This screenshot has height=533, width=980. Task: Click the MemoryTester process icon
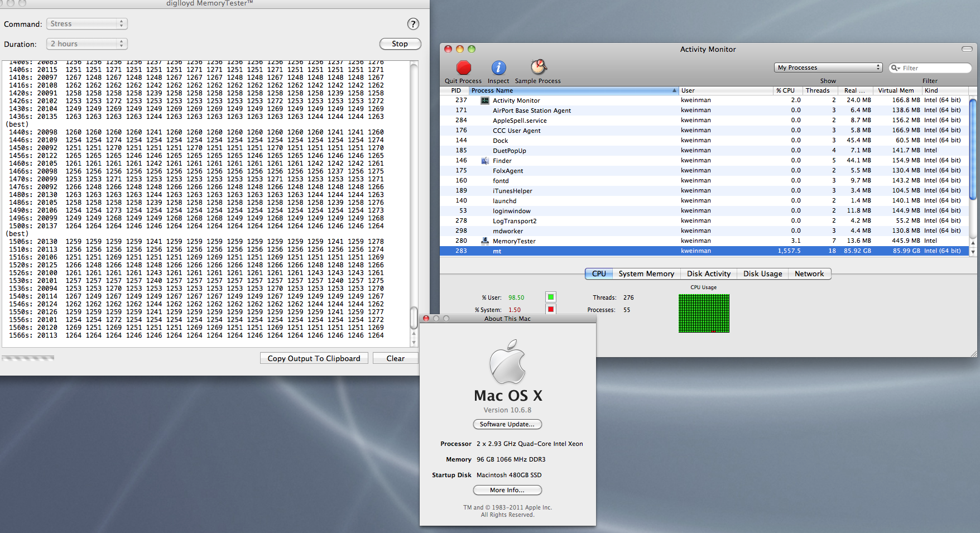pyautogui.click(x=485, y=241)
